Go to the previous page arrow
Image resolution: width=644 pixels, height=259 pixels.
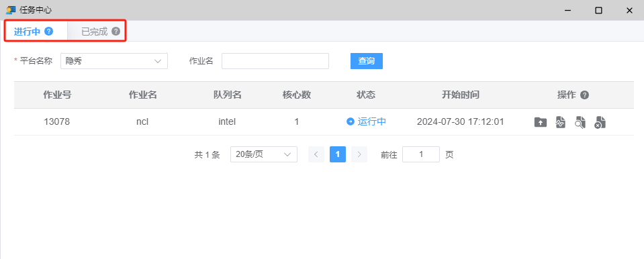point(316,154)
